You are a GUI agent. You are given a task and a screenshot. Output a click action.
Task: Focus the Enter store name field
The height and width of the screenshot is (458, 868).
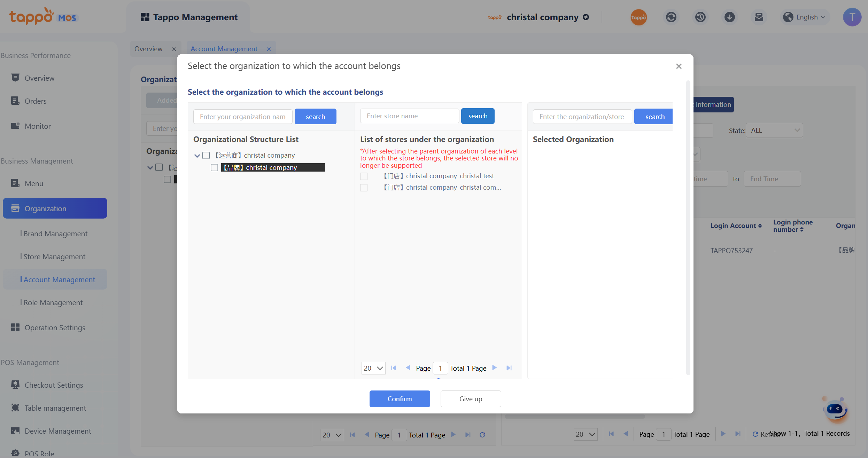(x=409, y=116)
